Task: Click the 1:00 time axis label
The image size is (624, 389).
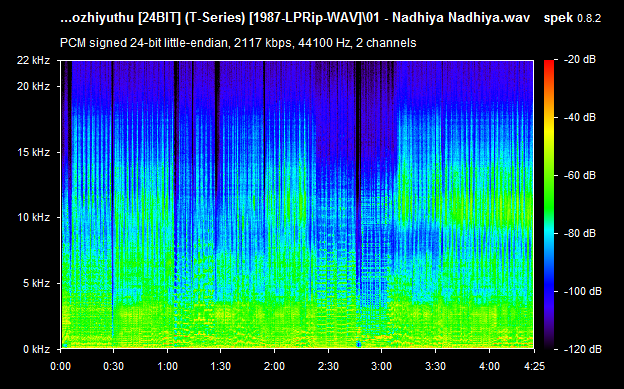Action: 167,366
